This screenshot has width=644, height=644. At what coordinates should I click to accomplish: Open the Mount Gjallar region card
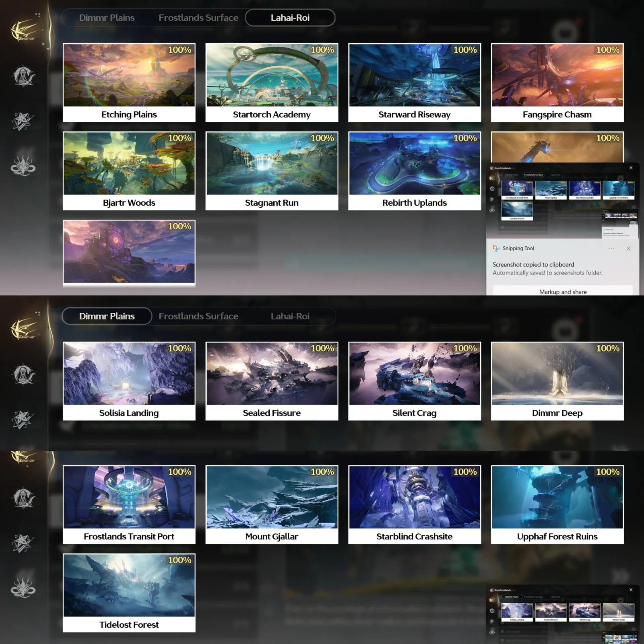point(272,504)
